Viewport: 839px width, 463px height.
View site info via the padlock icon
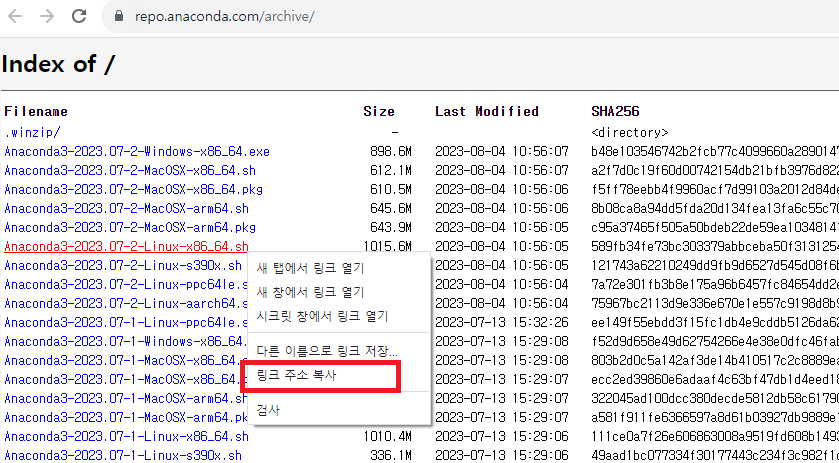tap(119, 16)
